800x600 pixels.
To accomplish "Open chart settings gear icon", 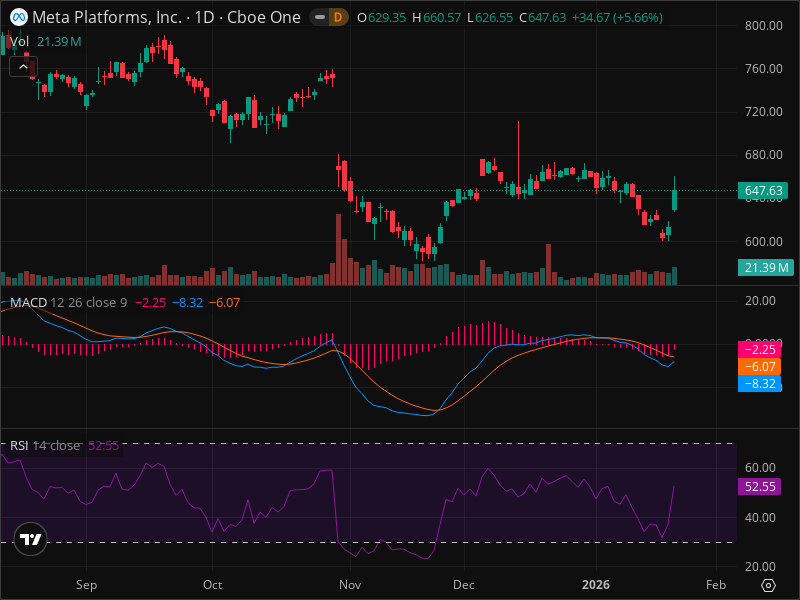I will coord(768,585).
